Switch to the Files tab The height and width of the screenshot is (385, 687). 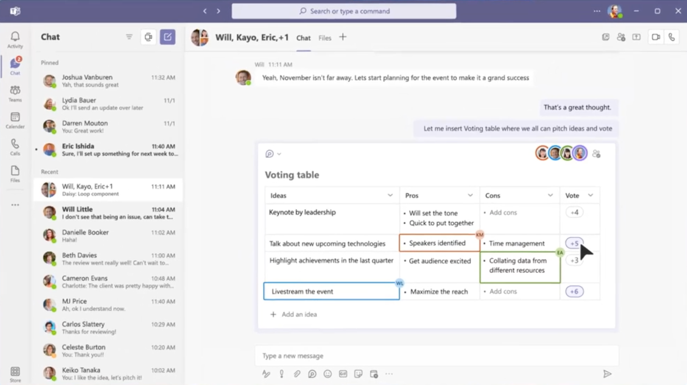(x=325, y=38)
